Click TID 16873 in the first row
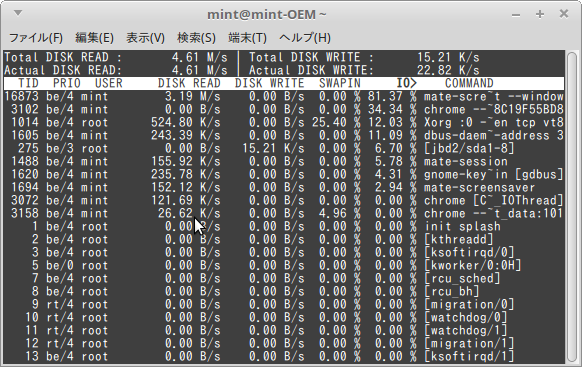 pyautogui.click(x=22, y=96)
